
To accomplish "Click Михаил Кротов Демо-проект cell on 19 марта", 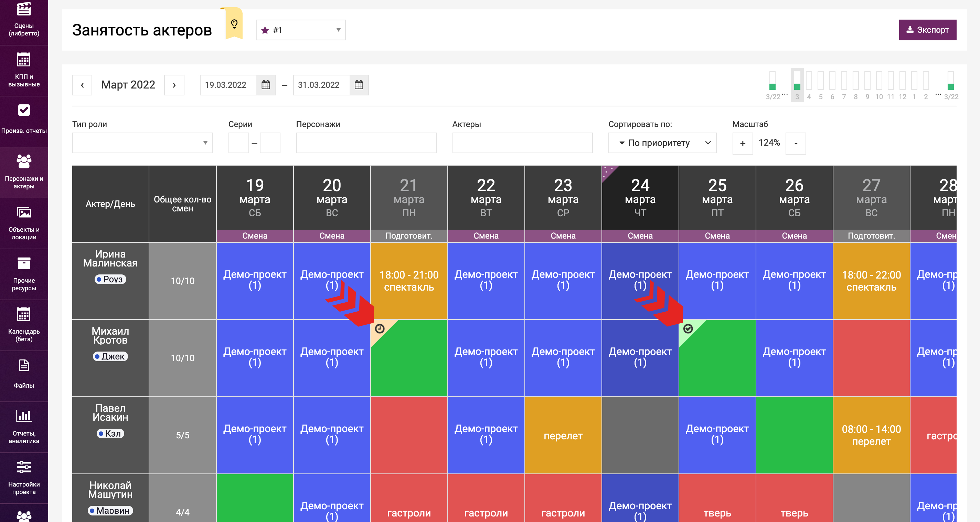I will [x=255, y=358].
